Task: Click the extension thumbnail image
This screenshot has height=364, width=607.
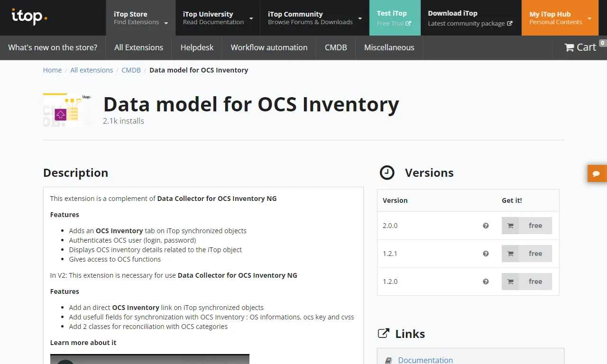Action: 68,109
